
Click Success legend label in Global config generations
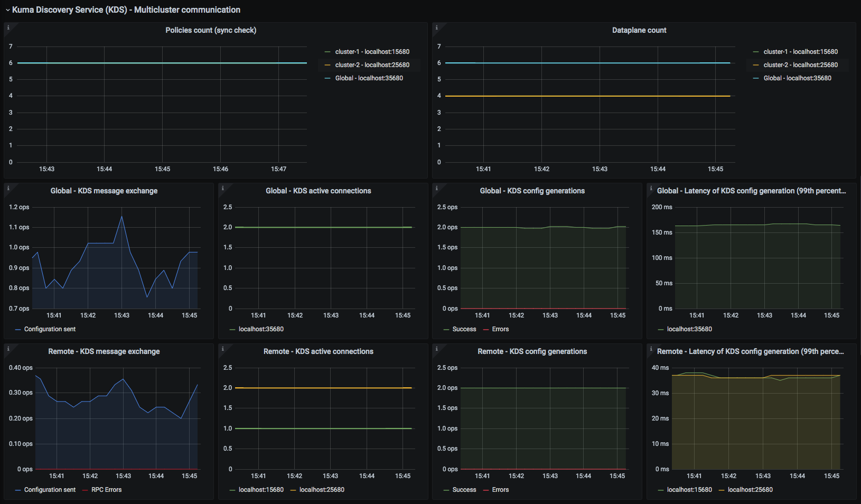tap(464, 329)
